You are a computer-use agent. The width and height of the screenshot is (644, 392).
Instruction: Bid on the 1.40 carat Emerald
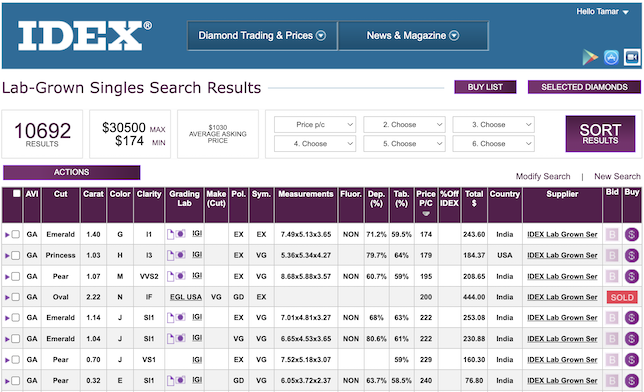click(612, 234)
